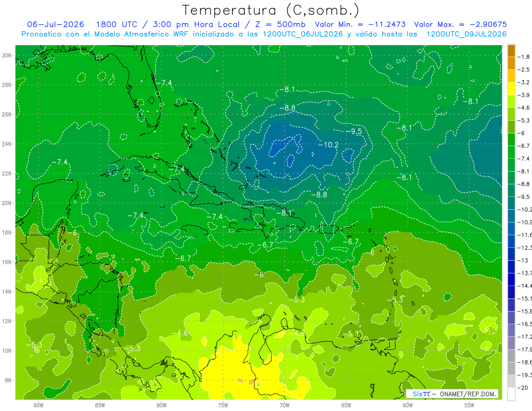Screen dimensions: 532x411
Task: Click the 14N latitude tick label
Action: (7, 291)
